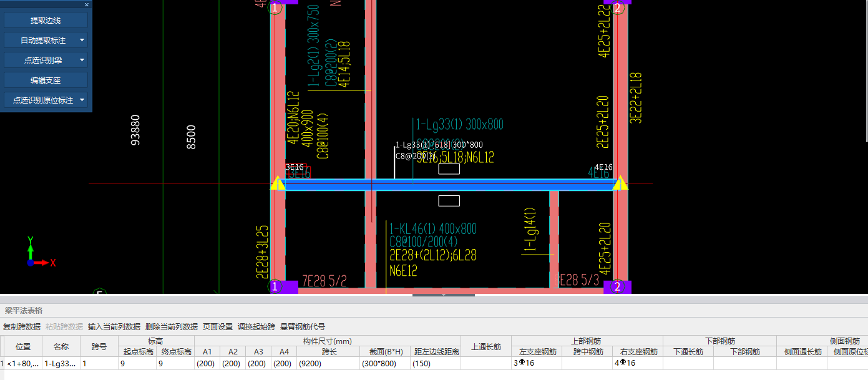The width and height of the screenshot is (868, 380).
Task: Click the 编辑支座 (edit supports) button
Action: pyautogui.click(x=45, y=79)
